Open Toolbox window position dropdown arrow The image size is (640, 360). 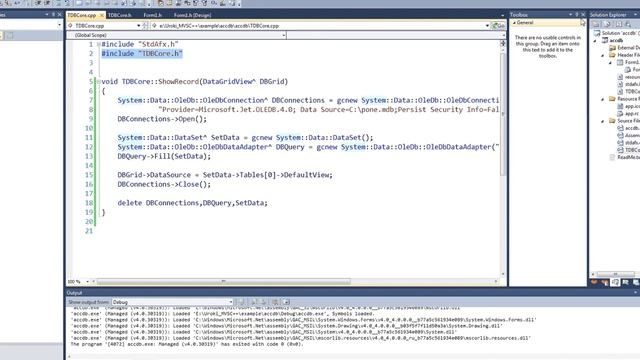[x=570, y=15]
